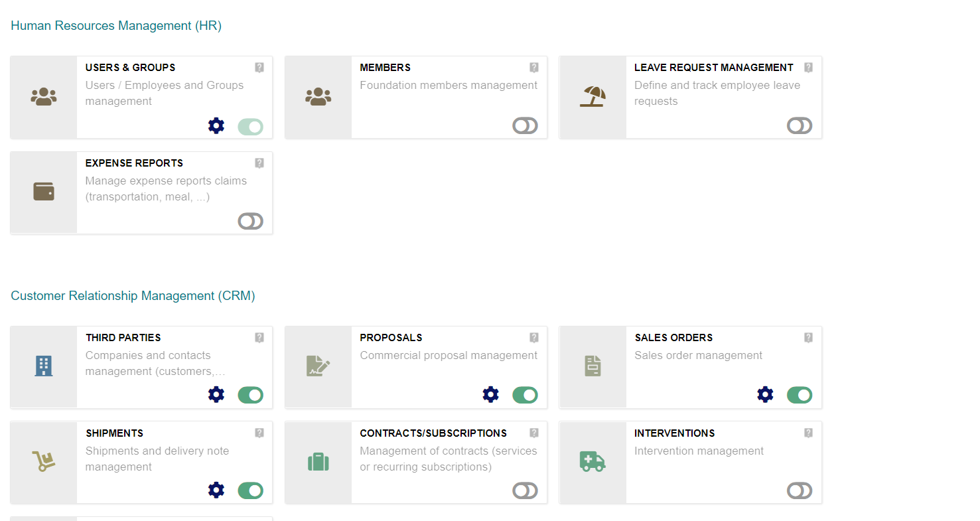
Task: Show help info for Interventions module
Action: tap(808, 433)
